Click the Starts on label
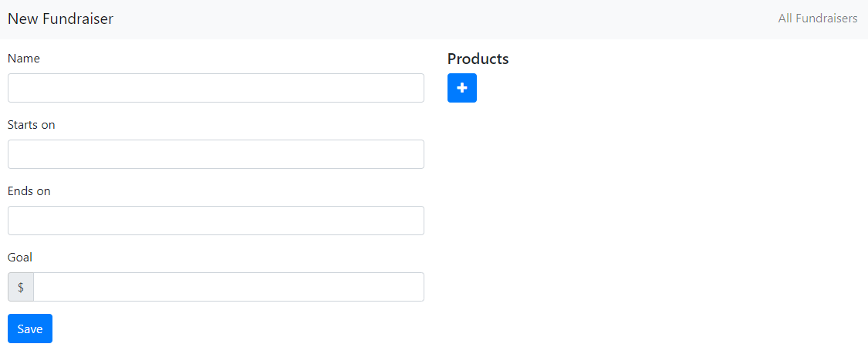 point(32,125)
